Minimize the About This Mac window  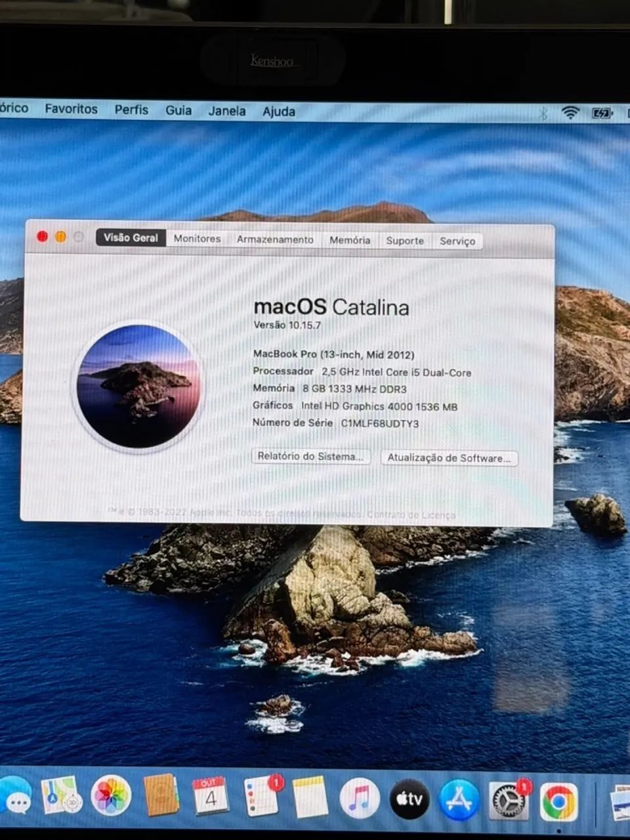[60, 237]
